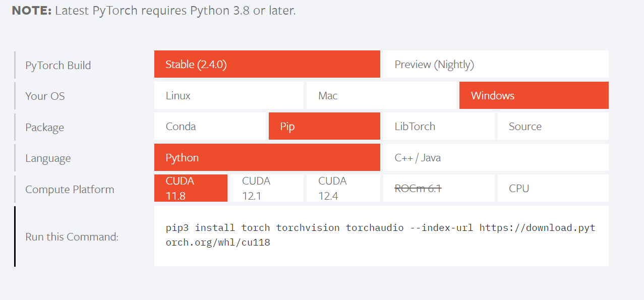This screenshot has width=644, height=300.
Task: Choose CUDA 12.1 compute platform
Action: pos(267,188)
